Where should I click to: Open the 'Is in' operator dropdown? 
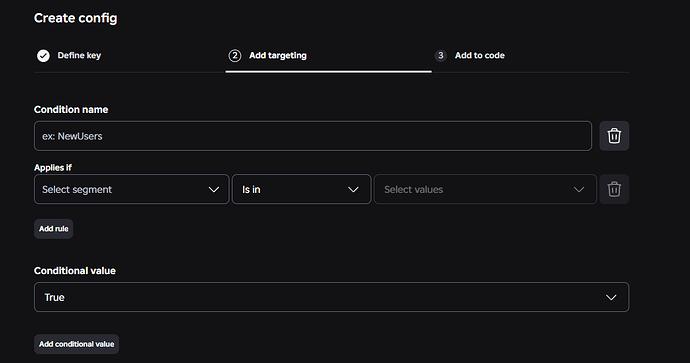[301, 189]
